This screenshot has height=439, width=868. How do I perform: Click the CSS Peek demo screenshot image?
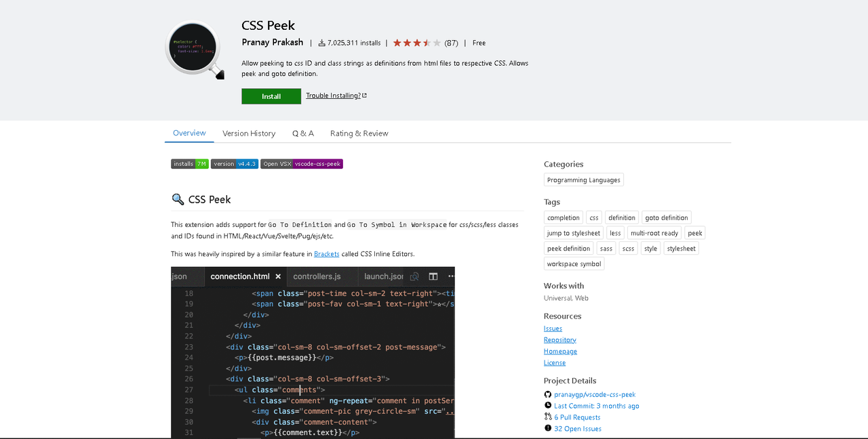point(313,352)
